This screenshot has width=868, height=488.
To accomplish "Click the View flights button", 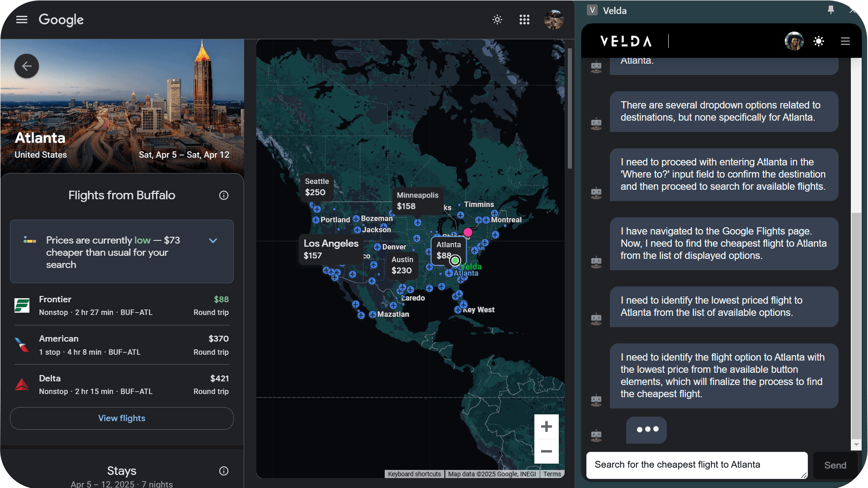I will click(x=122, y=418).
